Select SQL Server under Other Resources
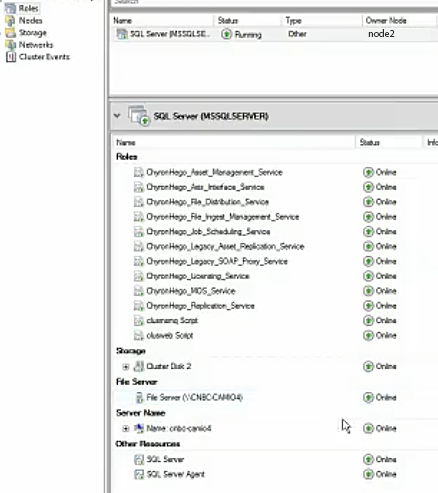 tap(165, 459)
